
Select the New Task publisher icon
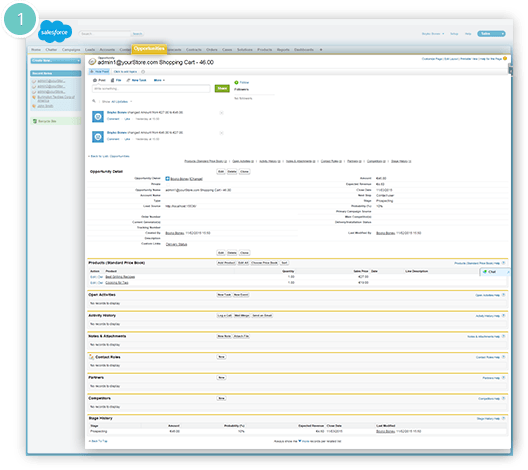point(128,80)
